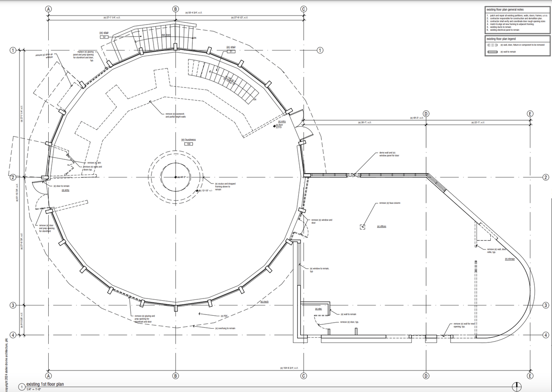Click the 'remove (e) window and door' note
The image size is (552, 392).
(322, 221)
